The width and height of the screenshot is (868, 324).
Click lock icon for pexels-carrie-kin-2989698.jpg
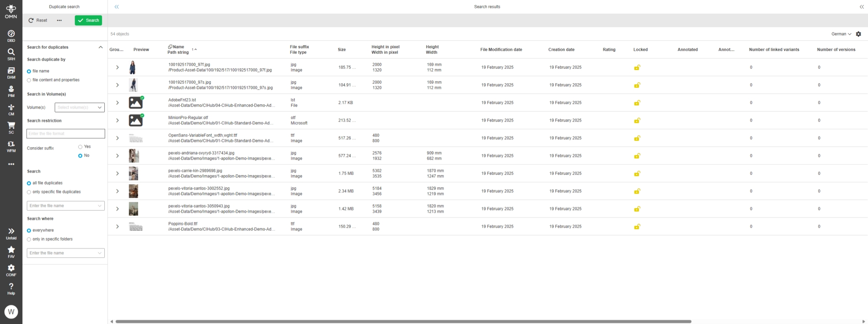[637, 173]
